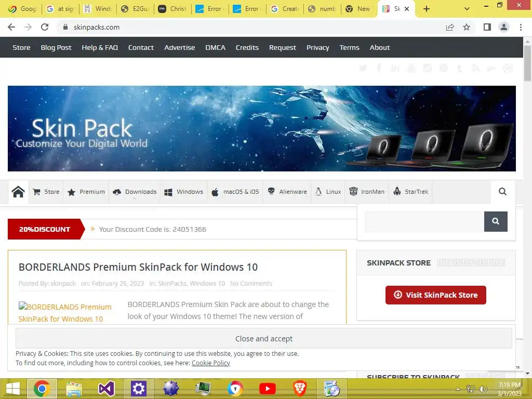Click inside the search text field

(x=424, y=221)
